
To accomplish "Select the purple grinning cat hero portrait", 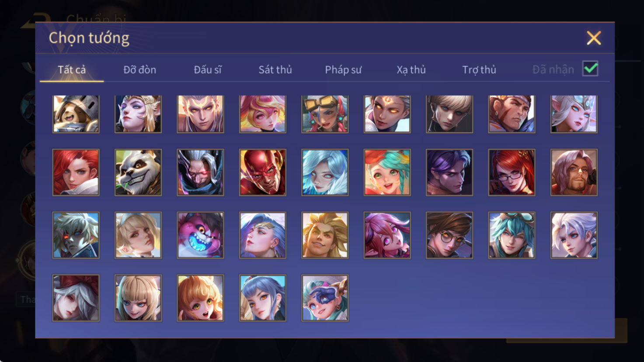I will coord(200,235).
